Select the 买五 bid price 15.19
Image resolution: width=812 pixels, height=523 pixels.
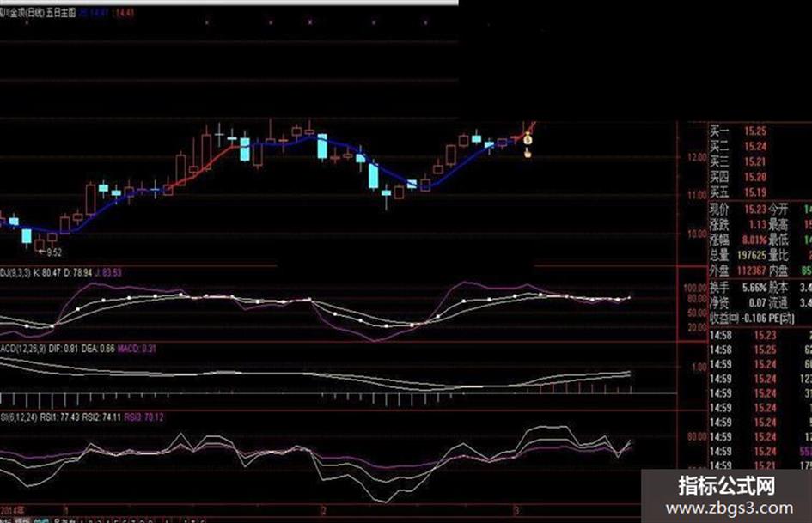755,192
